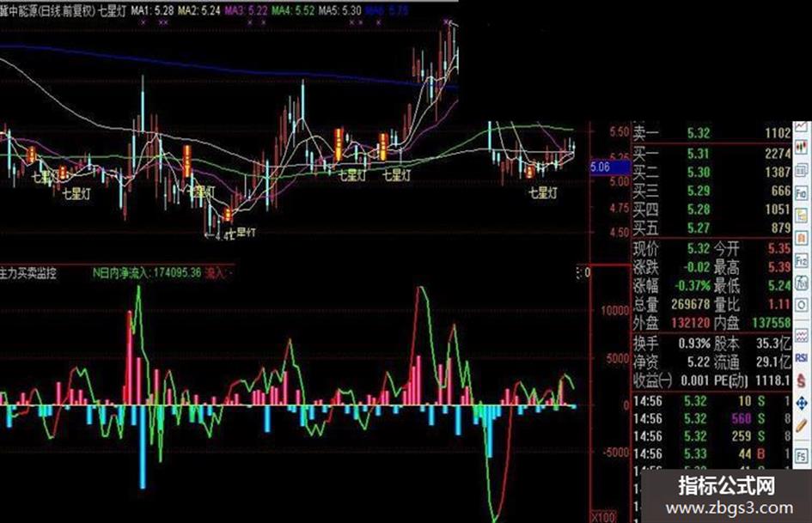Select the pencil drawing tool

pyautogui.click(x=801, y=426)
